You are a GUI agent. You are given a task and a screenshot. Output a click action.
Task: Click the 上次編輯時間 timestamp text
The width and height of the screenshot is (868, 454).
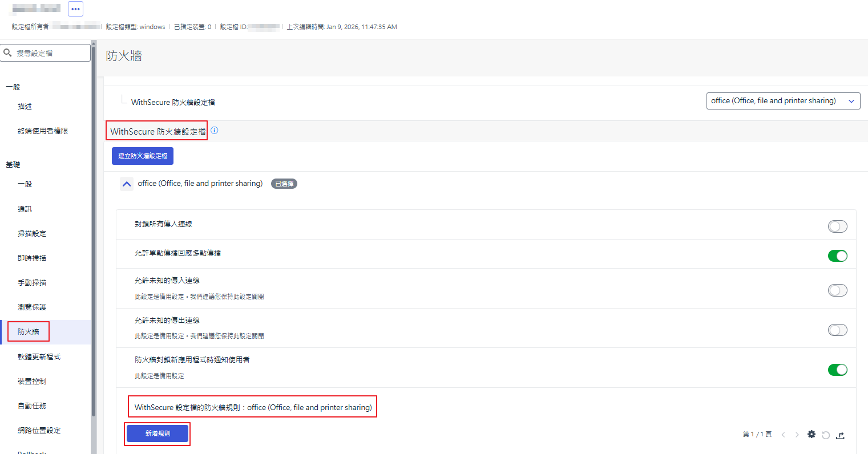pyautogui.click(x=342, y=27)
